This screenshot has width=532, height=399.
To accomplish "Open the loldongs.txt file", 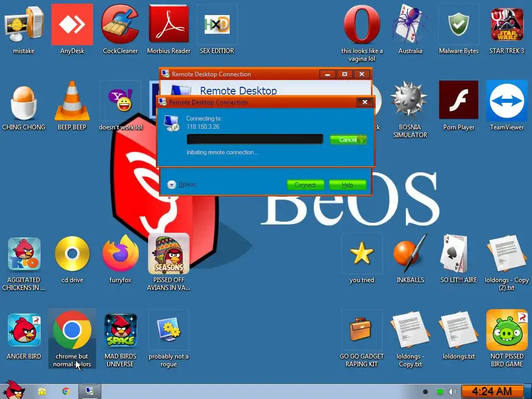I will point(458,335).
